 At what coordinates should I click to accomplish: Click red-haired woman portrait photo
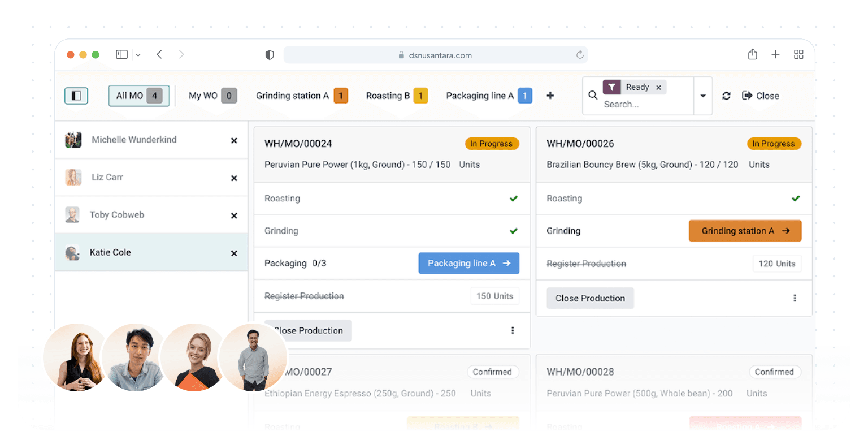click(76, 358)
